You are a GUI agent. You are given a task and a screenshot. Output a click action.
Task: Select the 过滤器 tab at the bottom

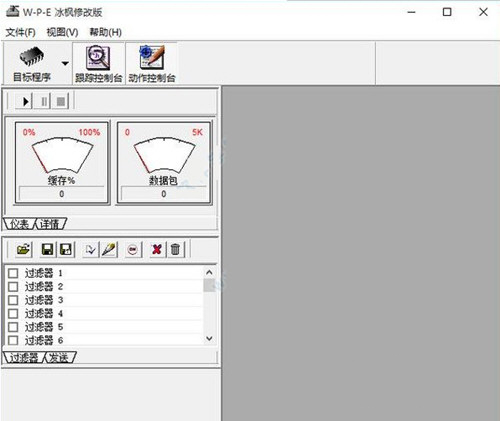click(23, 358)
